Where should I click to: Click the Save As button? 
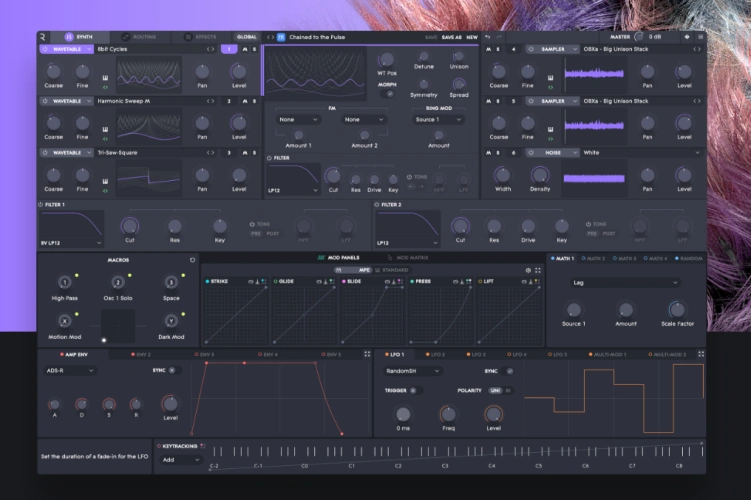(x=451, y=37)
